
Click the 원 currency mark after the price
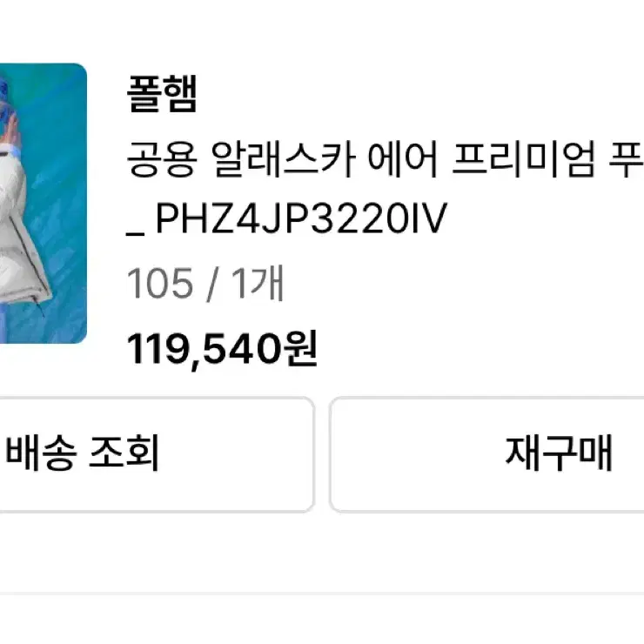[x=301, y=349]
